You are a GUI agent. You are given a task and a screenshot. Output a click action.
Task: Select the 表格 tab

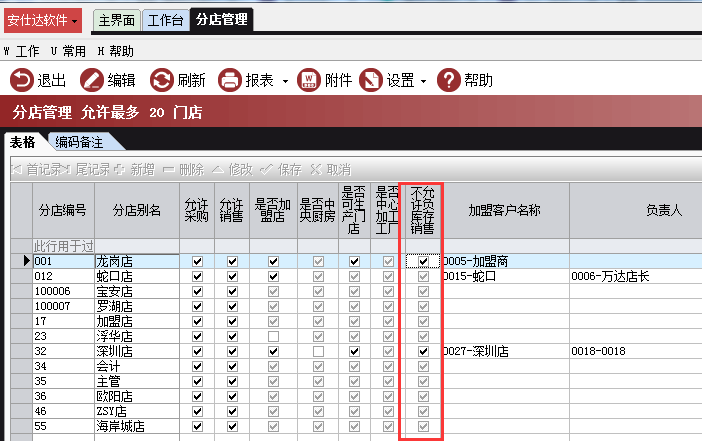click(22, 142)
